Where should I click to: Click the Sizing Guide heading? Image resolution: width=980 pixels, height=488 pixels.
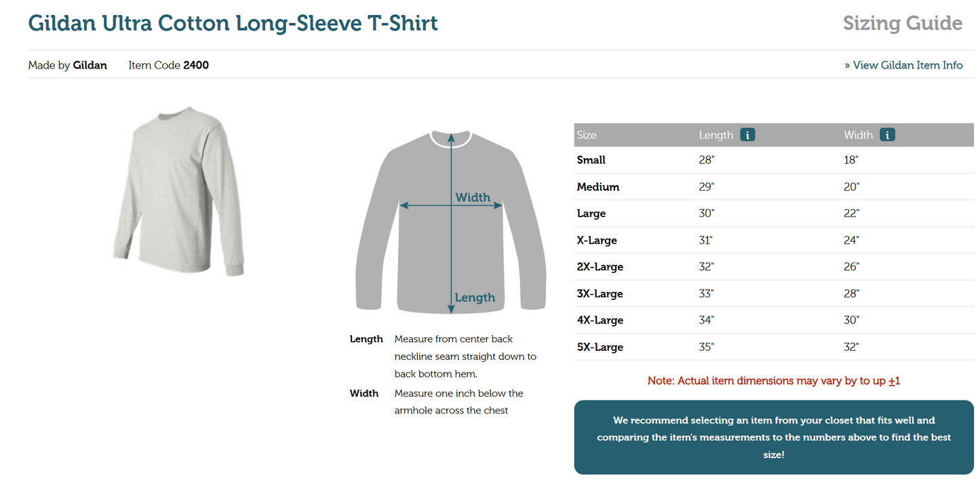902,24
